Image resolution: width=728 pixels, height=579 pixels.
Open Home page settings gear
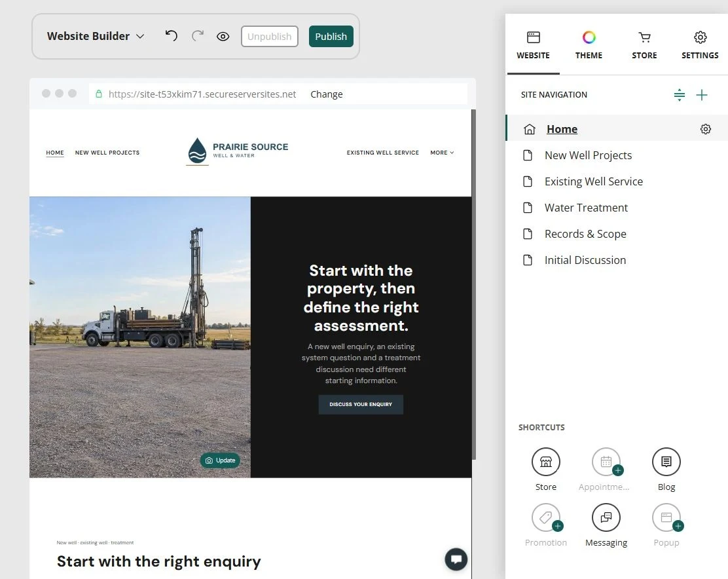pos(705,129)
